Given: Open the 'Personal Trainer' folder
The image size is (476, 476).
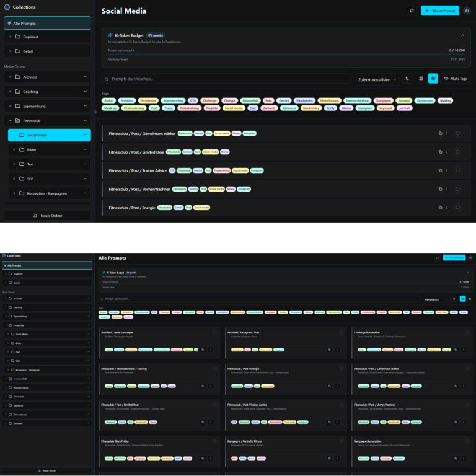Looking at the screenshot, I should 20,387.
